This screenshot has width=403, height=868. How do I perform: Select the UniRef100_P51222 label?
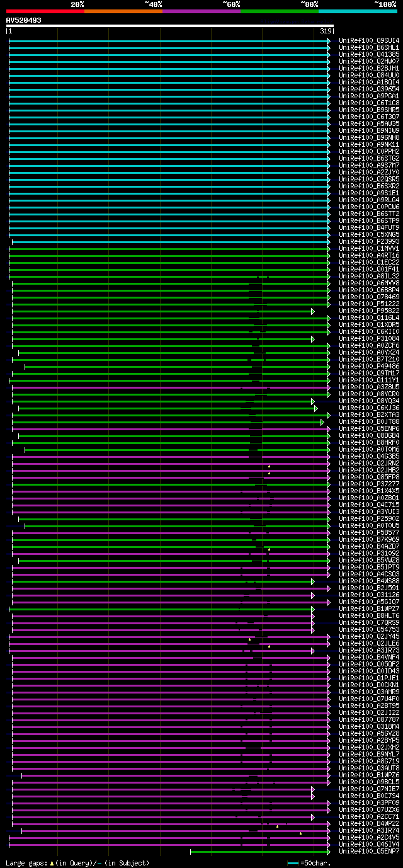point(369,304)
